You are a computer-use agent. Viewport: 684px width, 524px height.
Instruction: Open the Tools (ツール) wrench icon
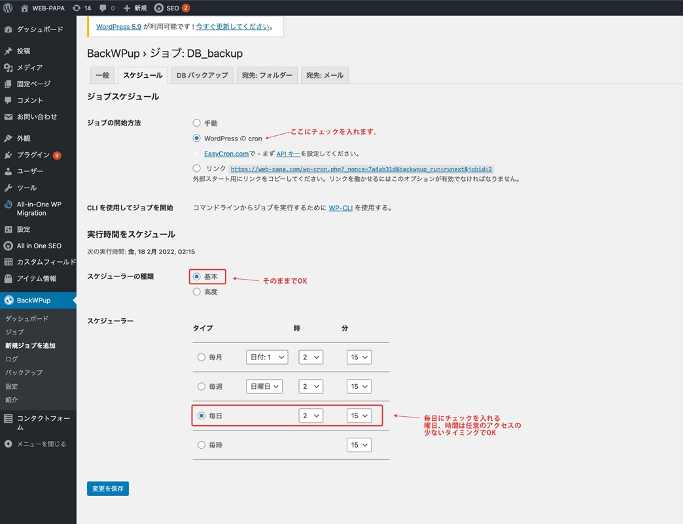(x=8, y=187)
